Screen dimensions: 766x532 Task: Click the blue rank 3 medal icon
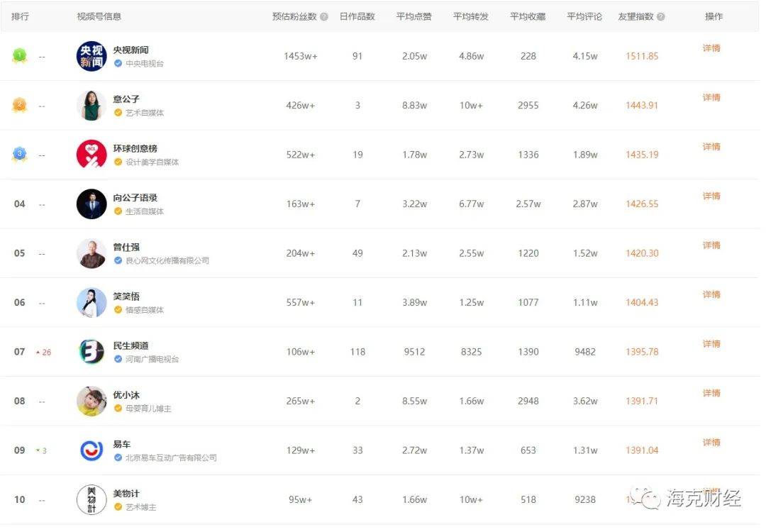tap(19, 154)
